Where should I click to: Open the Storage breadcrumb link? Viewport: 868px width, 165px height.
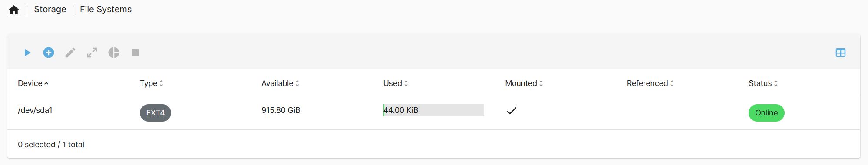(x=50, y=9)
